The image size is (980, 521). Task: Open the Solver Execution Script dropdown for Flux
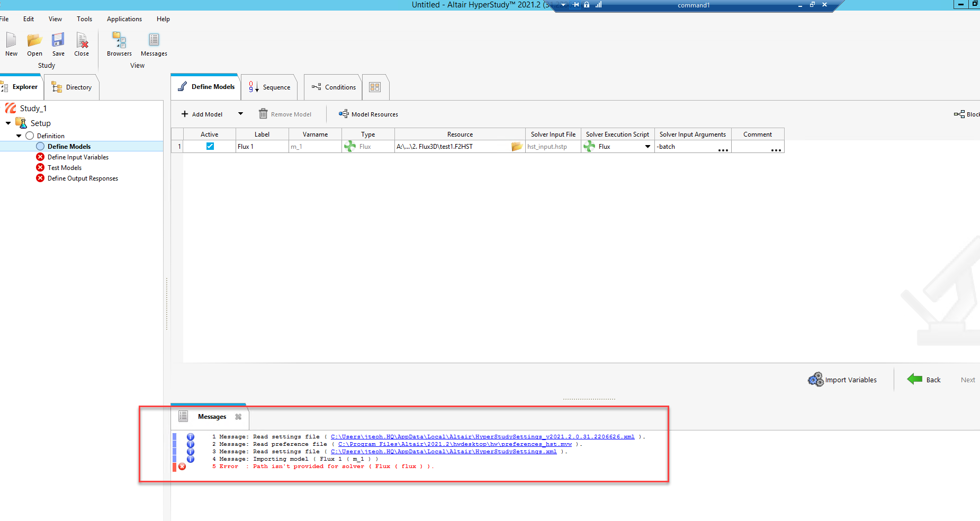point(647,147)
